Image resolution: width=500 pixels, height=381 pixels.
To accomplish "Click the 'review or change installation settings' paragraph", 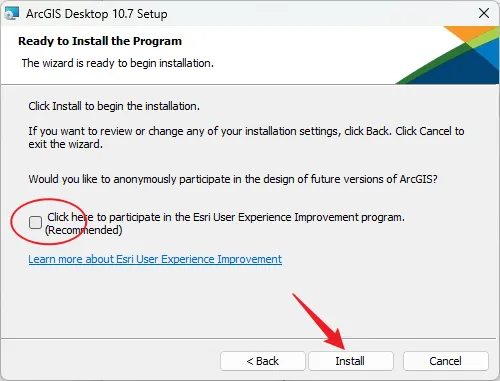I will 246,137.
